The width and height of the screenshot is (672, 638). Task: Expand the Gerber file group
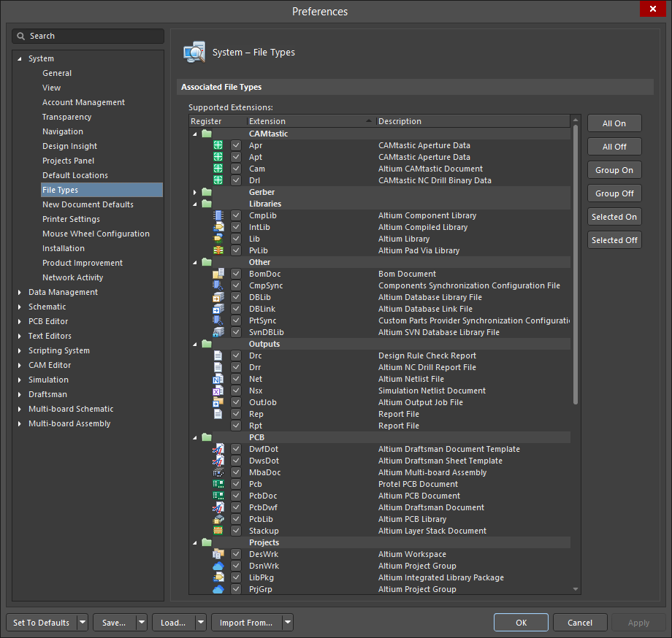195,192
